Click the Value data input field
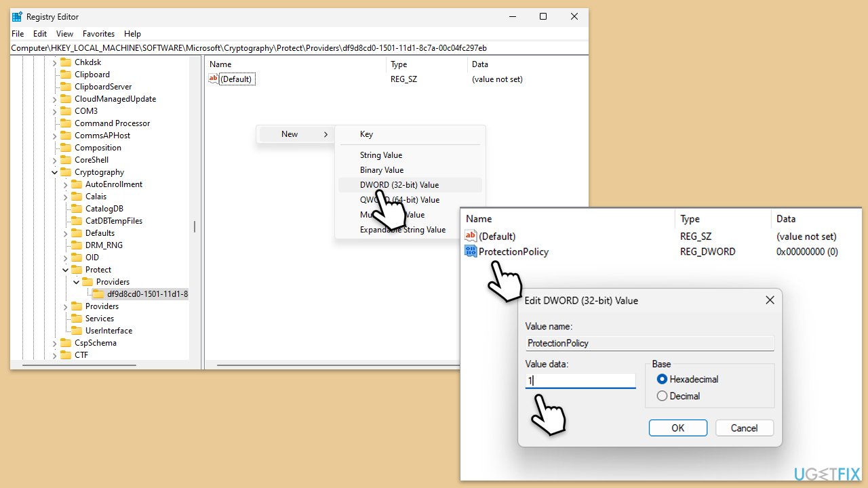The height and width of the screenshot is (488, 868). pos(580,380)
